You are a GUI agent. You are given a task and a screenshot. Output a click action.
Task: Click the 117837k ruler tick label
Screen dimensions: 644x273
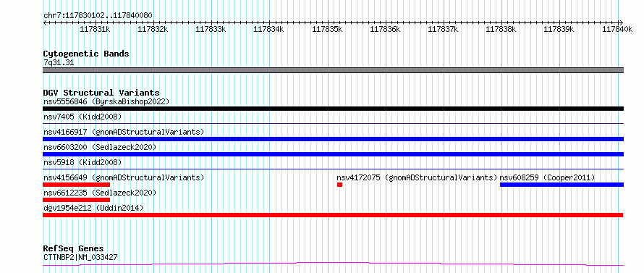tap(443, 29)
